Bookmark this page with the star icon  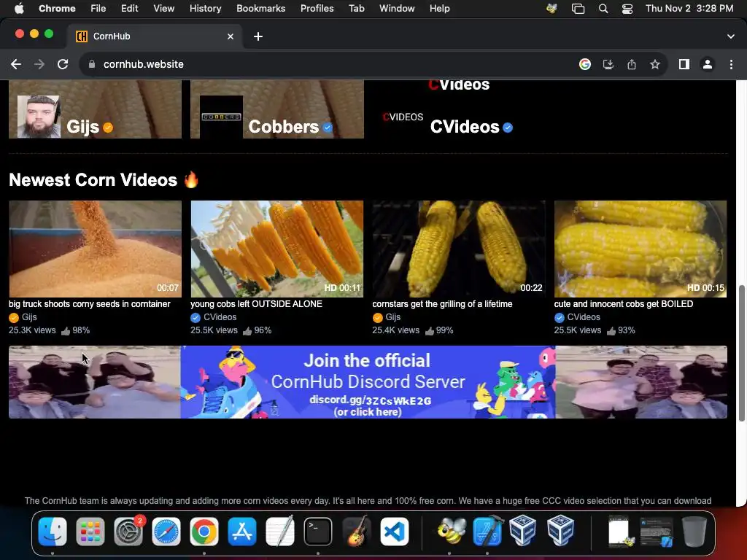[655, 64]
